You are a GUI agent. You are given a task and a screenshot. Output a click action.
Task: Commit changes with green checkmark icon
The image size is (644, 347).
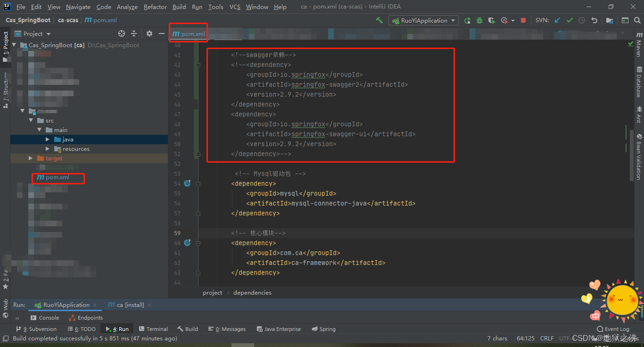[x=570, y=20]
